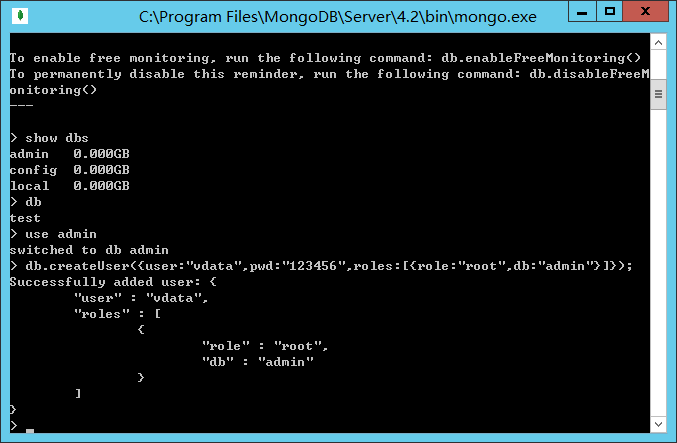Click the 'config 0.000GB' database row
The image size is (677, 443).
click(x=70, y=170)
